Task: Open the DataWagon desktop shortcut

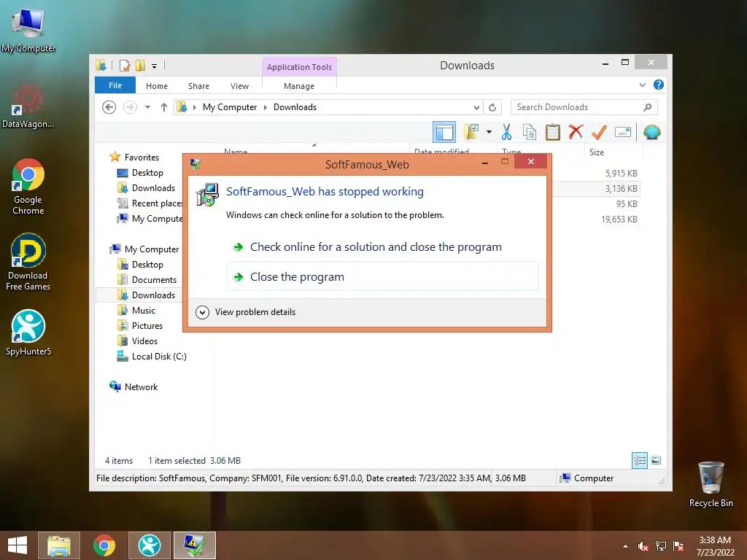Action: 28,106
